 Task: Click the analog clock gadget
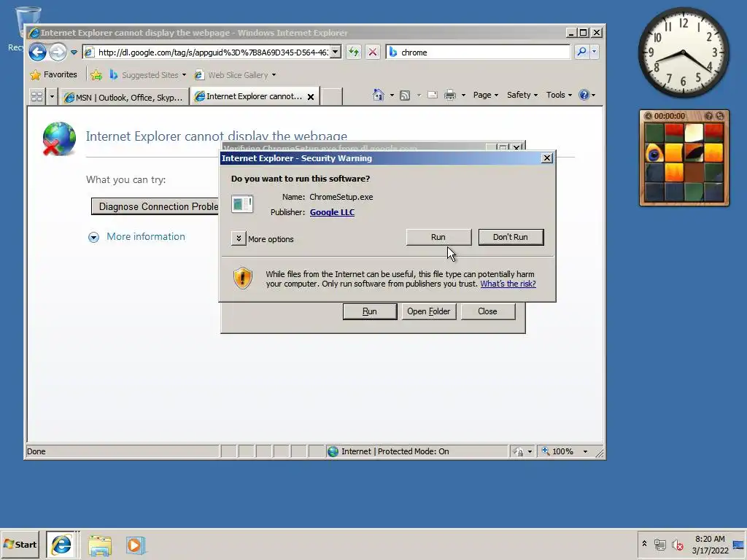(x=683, y=52)
